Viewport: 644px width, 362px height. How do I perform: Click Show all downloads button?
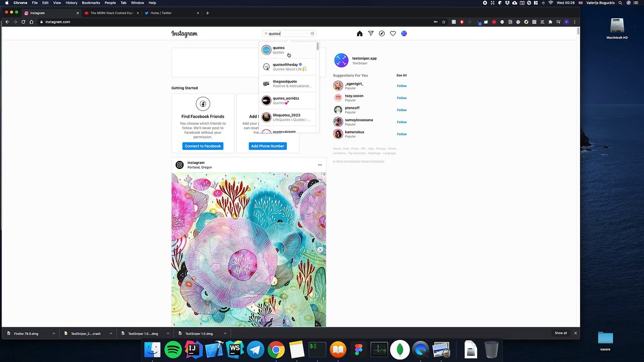pos(560,333)
